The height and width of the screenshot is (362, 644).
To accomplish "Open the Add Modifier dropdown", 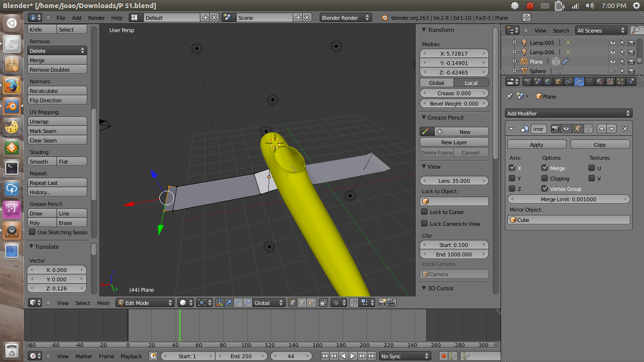I will click(x=568, y=113).
